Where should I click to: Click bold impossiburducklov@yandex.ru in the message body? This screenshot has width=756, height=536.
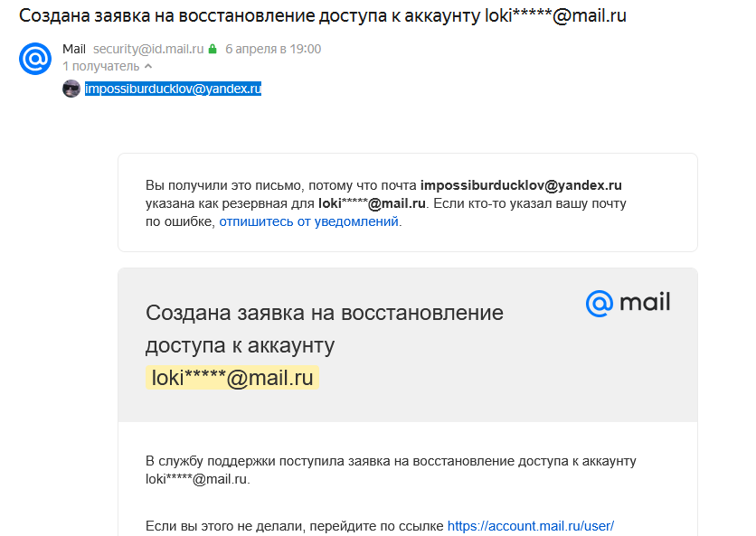coord(521,185)
